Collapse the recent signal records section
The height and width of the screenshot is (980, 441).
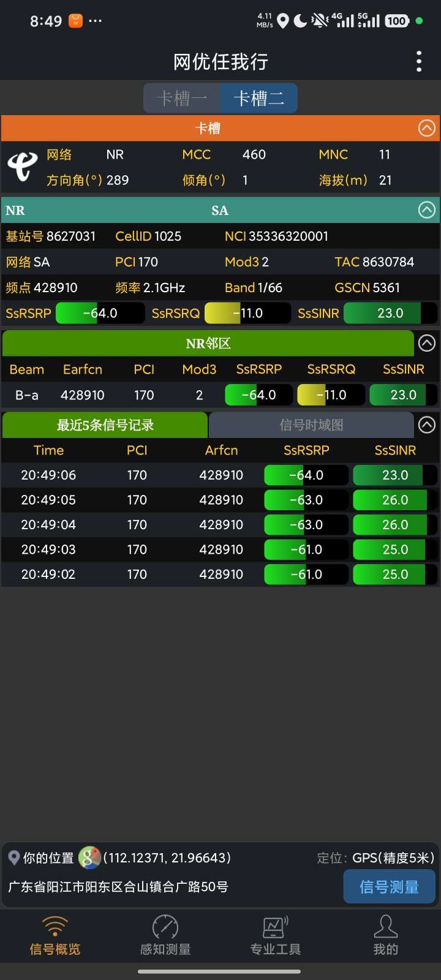[x=426, y=424]
